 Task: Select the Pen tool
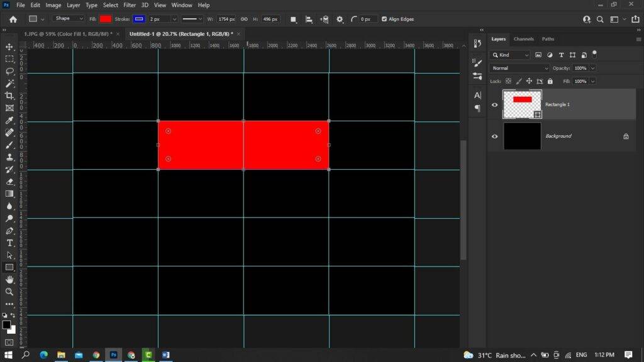click(x=9, y=231)
